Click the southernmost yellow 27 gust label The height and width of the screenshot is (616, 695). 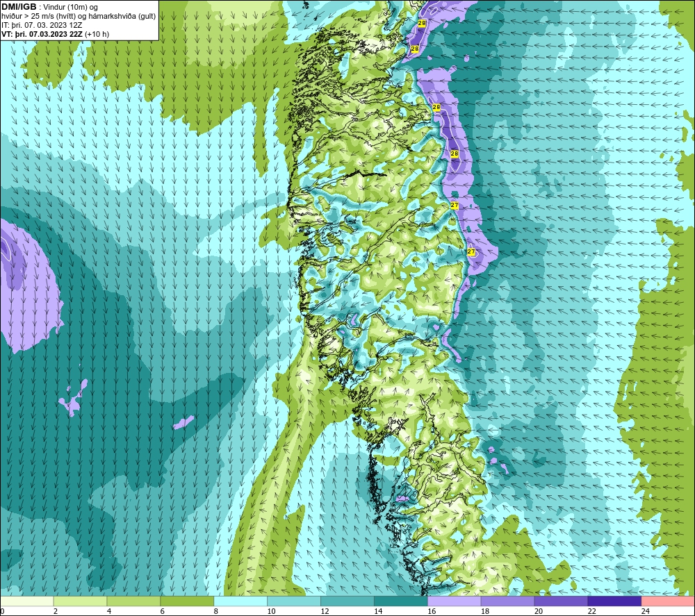point(471,251)
